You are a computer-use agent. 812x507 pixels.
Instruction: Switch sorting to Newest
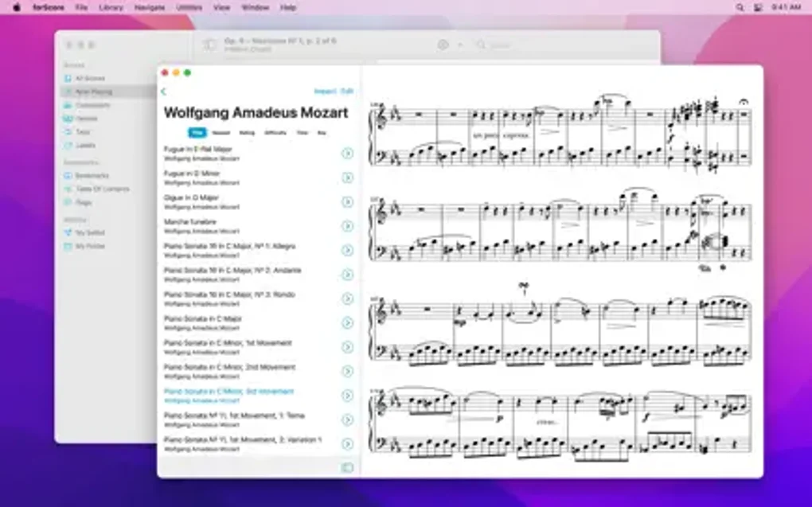(221, 132)
